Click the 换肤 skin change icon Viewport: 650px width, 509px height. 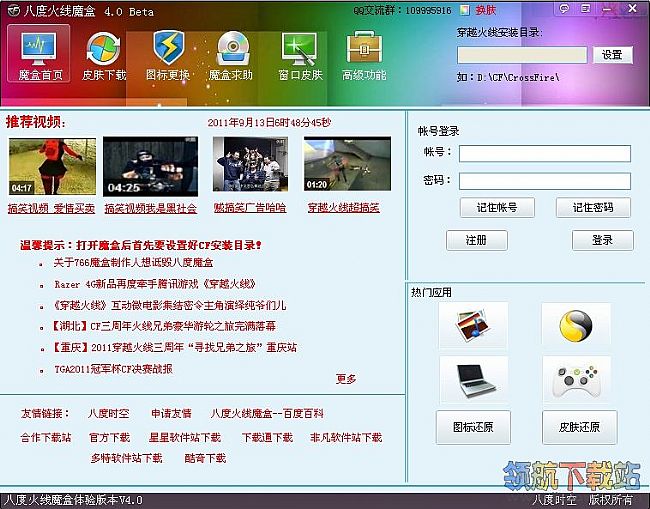point(465,10)
